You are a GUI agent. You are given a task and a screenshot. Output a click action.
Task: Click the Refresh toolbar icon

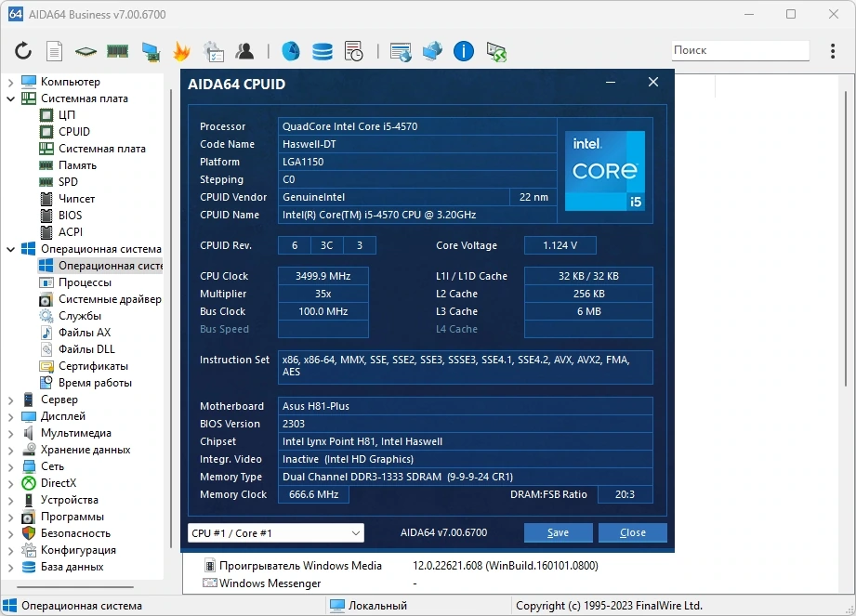point(23,51)
